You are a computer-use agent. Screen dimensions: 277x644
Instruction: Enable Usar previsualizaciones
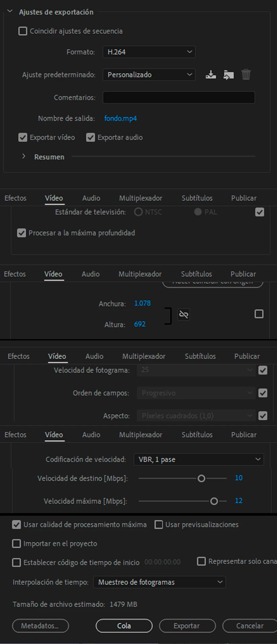158,525
